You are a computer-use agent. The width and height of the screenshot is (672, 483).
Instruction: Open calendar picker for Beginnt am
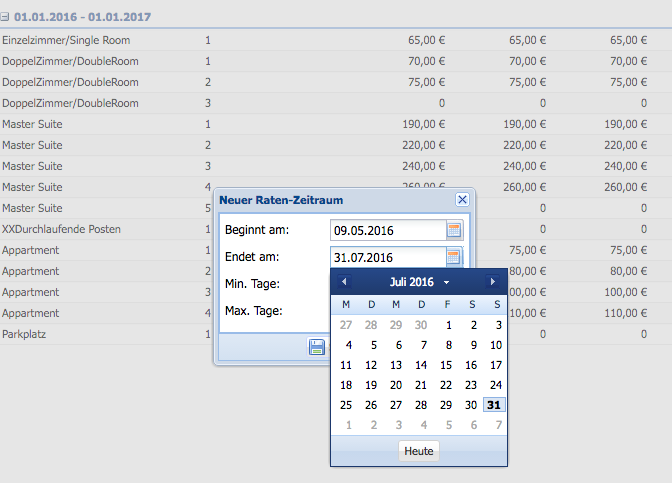click(x=454, y=231)
